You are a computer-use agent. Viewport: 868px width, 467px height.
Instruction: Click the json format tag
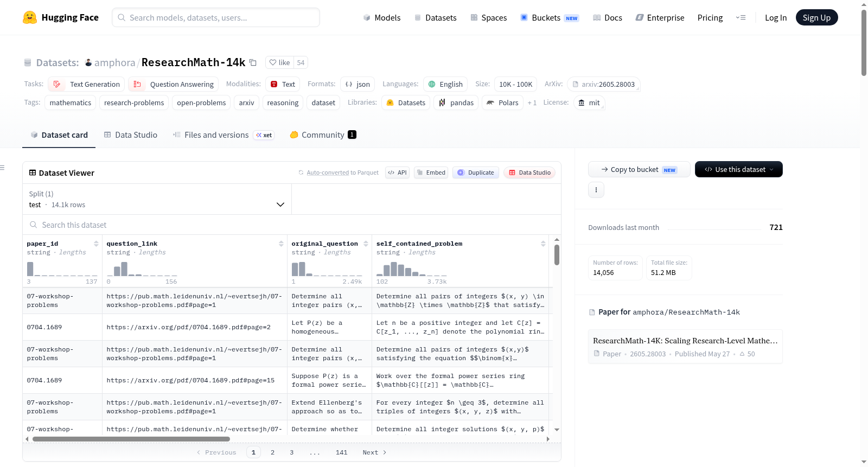click(358, 84)
